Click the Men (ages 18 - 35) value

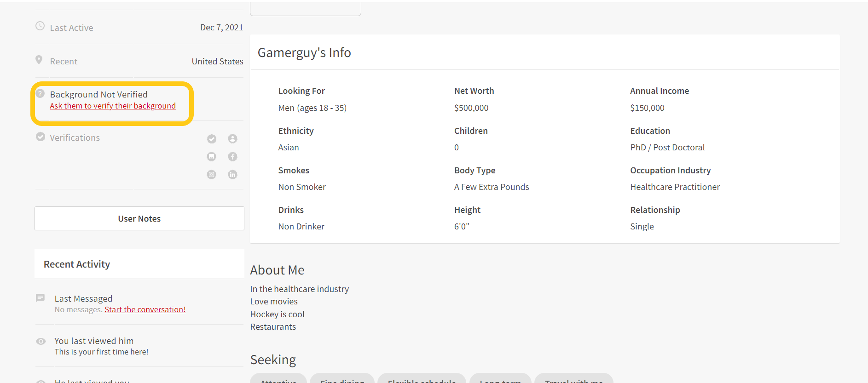[x=312, y=108]
